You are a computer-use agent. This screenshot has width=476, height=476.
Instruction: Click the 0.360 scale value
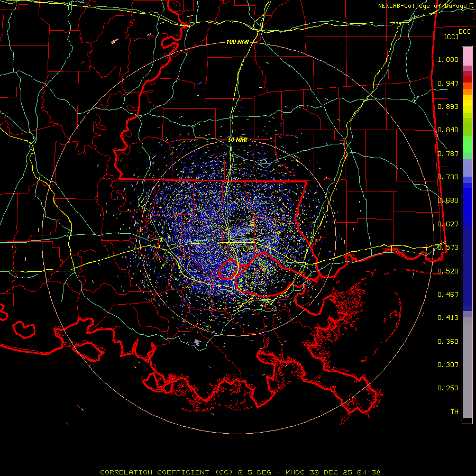(x=448, y=342)
